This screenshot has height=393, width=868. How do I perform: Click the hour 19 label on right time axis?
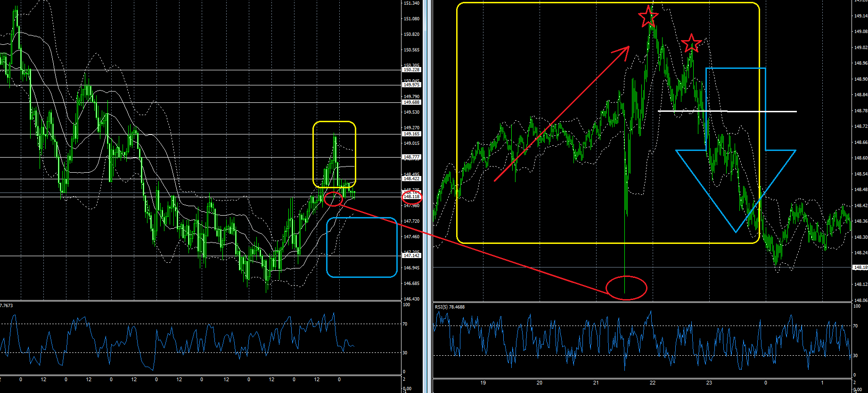click(x=483, y=383)
